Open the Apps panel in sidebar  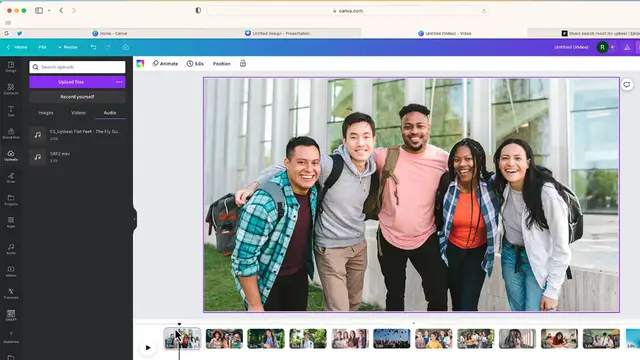click(11, 222)
